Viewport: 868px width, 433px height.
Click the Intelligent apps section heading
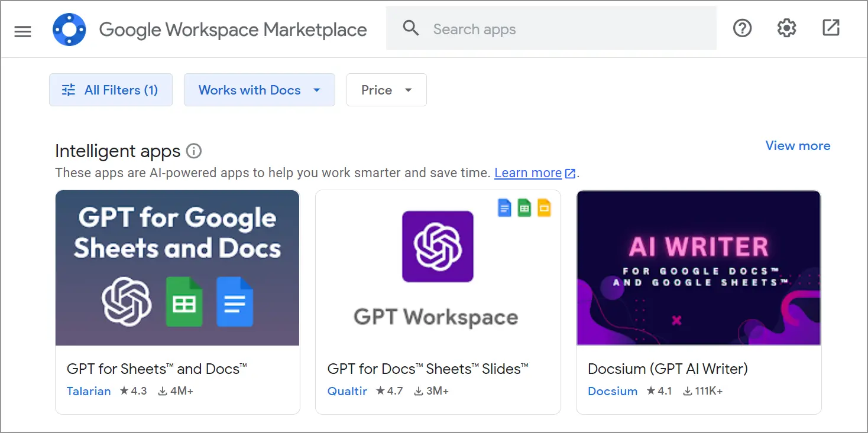tap(118, 151)
